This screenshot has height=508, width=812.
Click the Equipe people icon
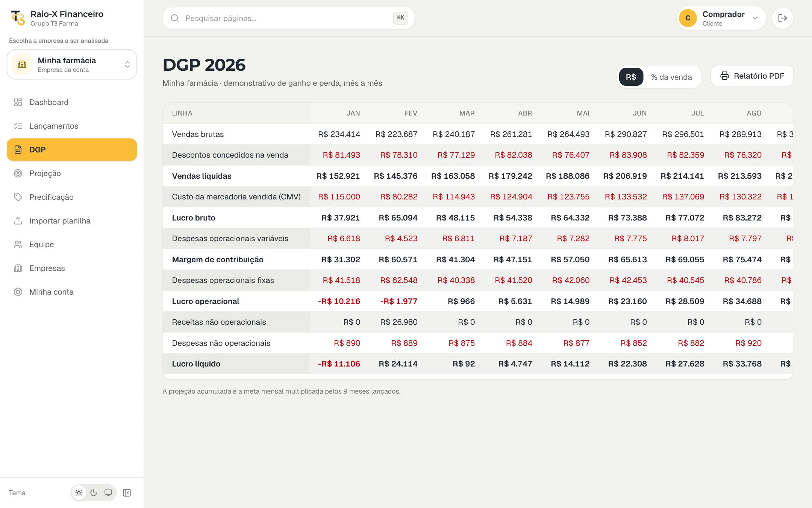point(18,245)
